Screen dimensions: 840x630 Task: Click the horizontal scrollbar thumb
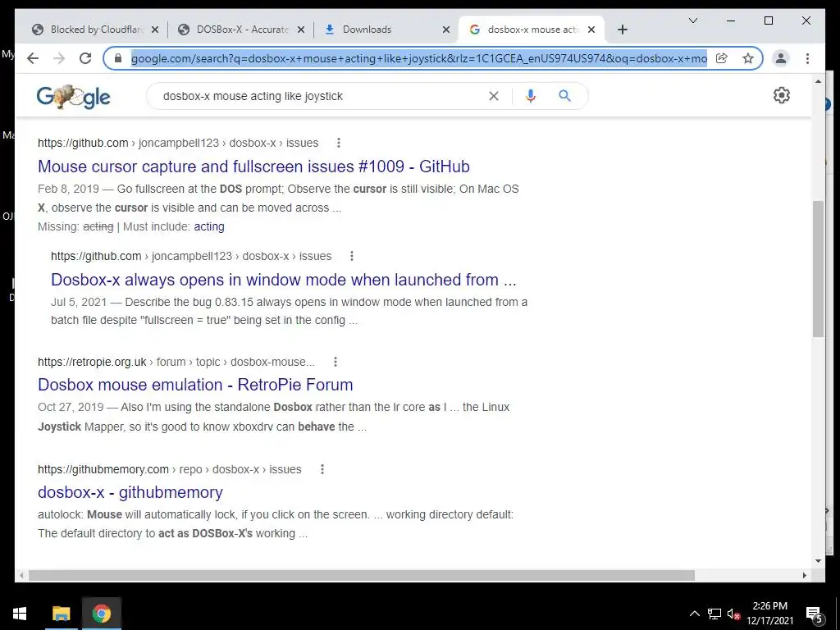[362, 575]
